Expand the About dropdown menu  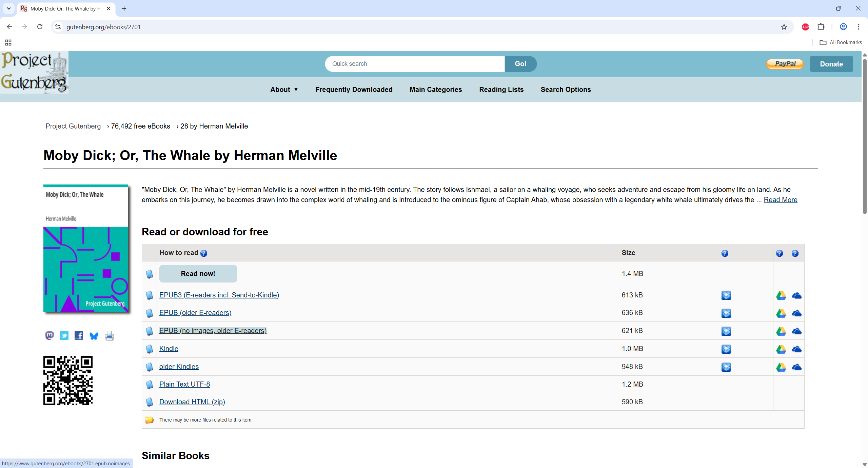click(284, 90)
